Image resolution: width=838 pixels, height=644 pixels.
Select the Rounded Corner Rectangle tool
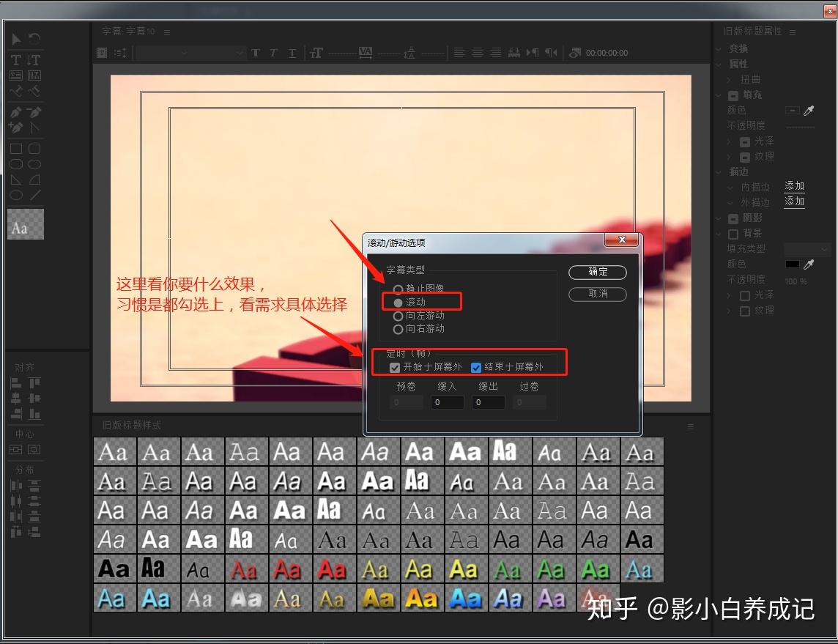[x=34, y=149]
